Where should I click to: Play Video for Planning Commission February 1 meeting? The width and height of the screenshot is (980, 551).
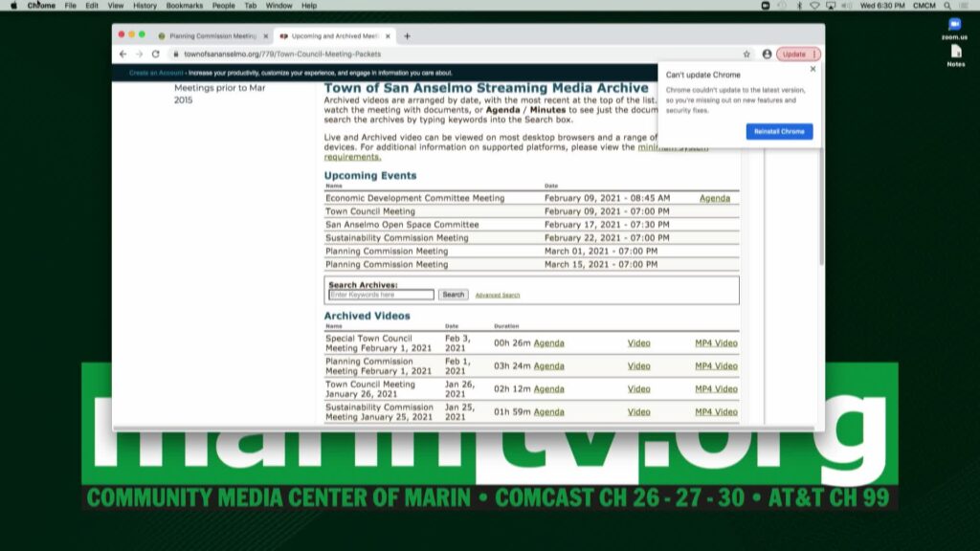(x=638, y=366)
